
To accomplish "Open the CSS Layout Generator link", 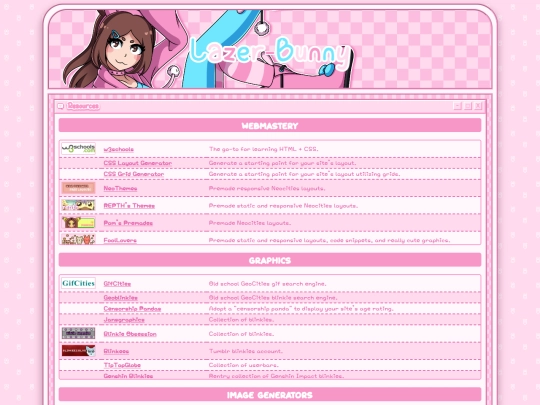I will pos(137,163).
